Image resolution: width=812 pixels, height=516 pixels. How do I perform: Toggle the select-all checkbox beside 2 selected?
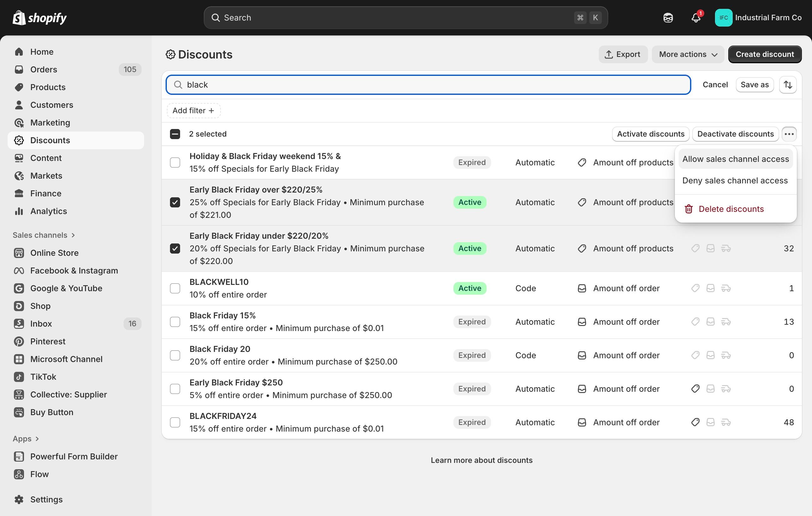click(175, 134)
